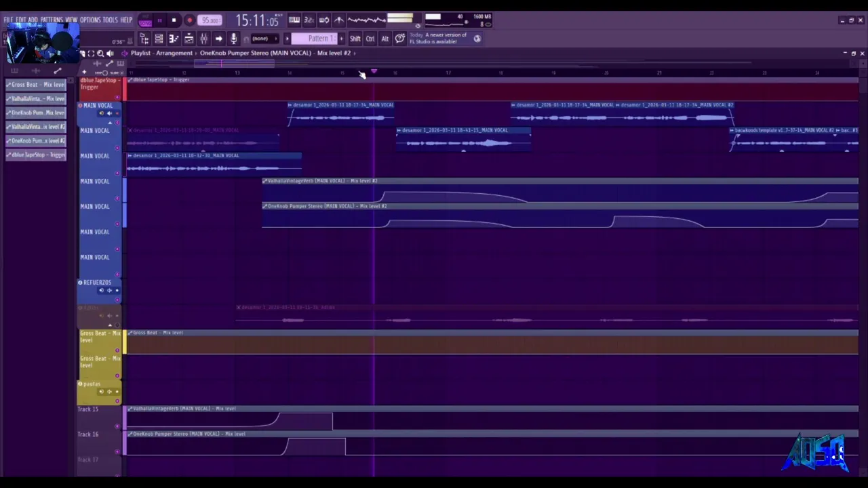Collapse the MAIN VOCAL track group arrow
This screenshot has width=868, height=488.
point(110,123)
